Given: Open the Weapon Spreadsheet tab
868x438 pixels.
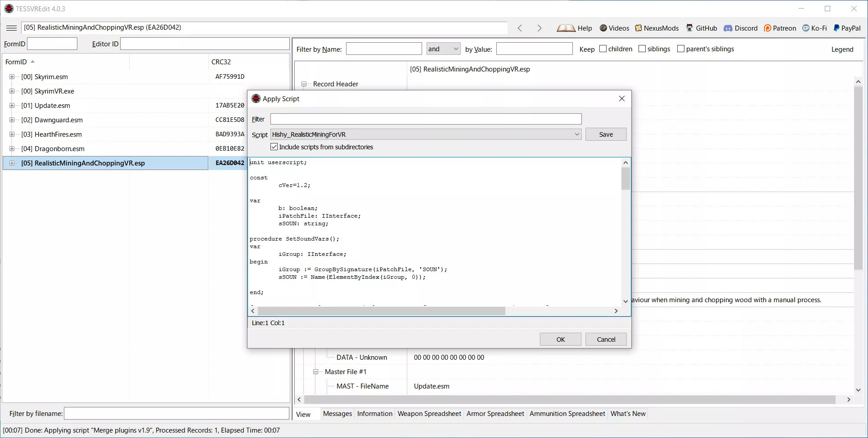Looking at the screenshot, I should 429,414.
